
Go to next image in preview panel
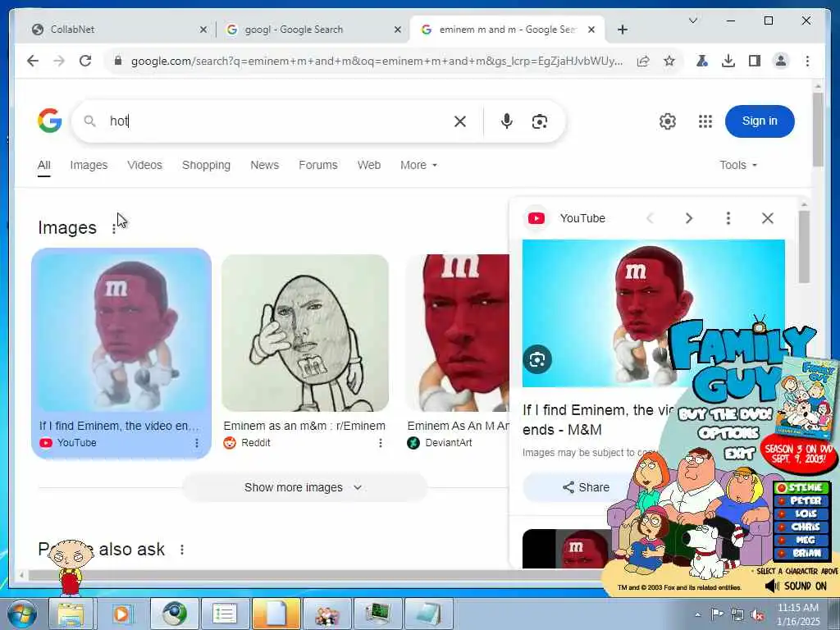(x=689, y=218)
